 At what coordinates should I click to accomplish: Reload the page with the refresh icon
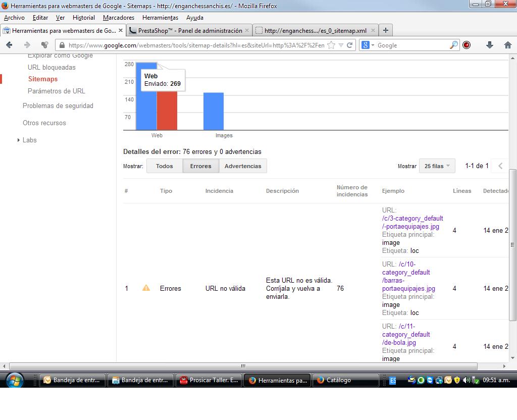(350, 45)
